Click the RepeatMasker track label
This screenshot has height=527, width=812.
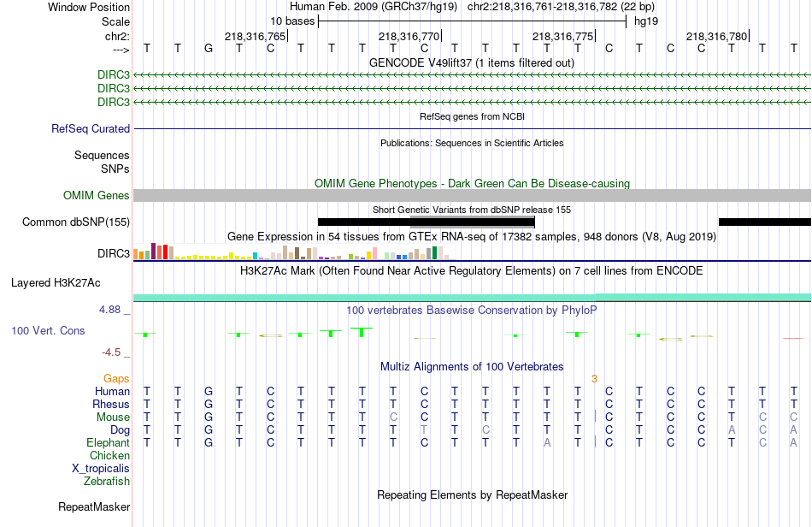(x=94, y=506)
